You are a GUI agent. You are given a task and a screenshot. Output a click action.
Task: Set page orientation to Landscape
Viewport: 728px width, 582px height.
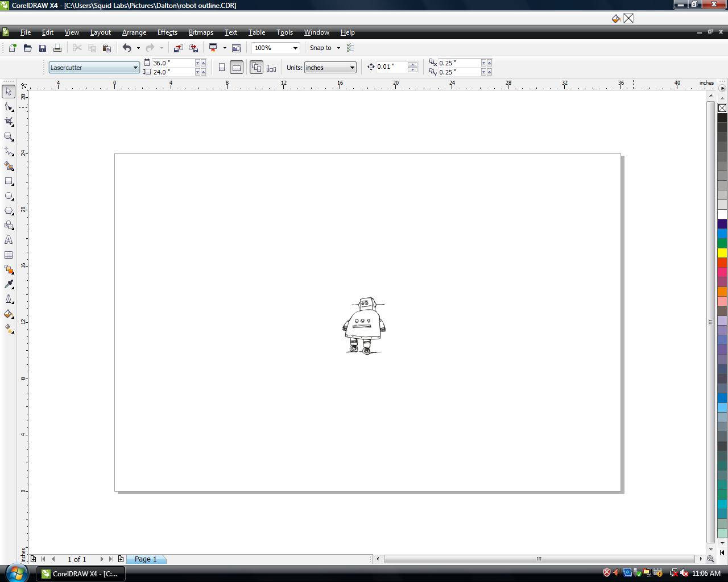(x=237, y=68)
